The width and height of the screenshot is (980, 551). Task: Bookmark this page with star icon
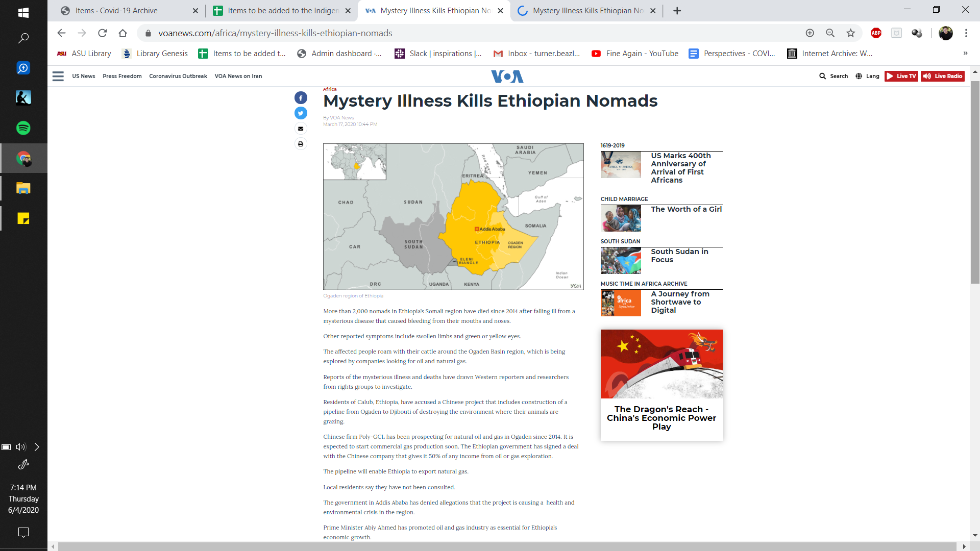pyautogui.click(x=850, y=33)
